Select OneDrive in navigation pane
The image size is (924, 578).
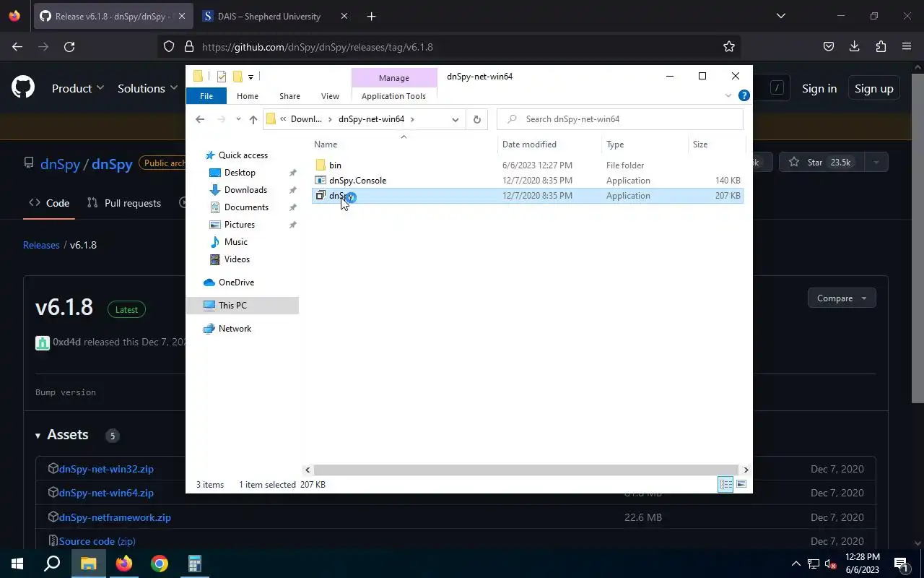click(x=236, y=282)
